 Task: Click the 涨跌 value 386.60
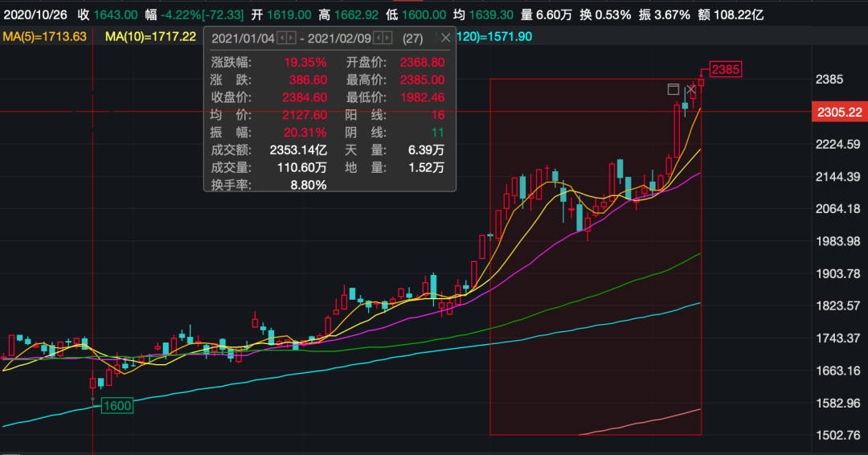[x=308, y=80]
